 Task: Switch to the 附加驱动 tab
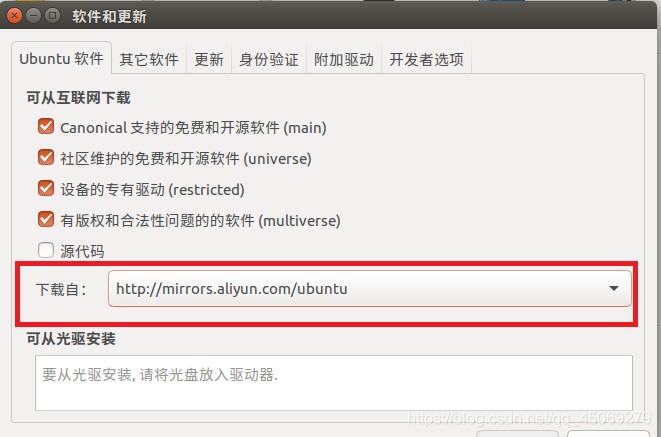pos(344,59)
